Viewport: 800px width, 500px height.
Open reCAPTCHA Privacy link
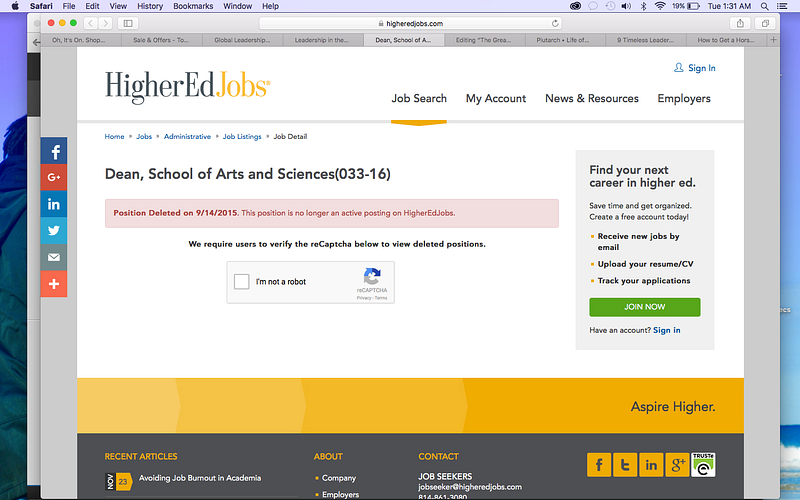tap(364, 298)
